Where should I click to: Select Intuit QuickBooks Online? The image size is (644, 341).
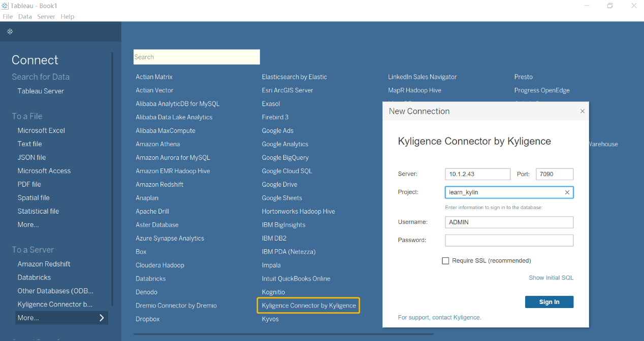[296, 279]
